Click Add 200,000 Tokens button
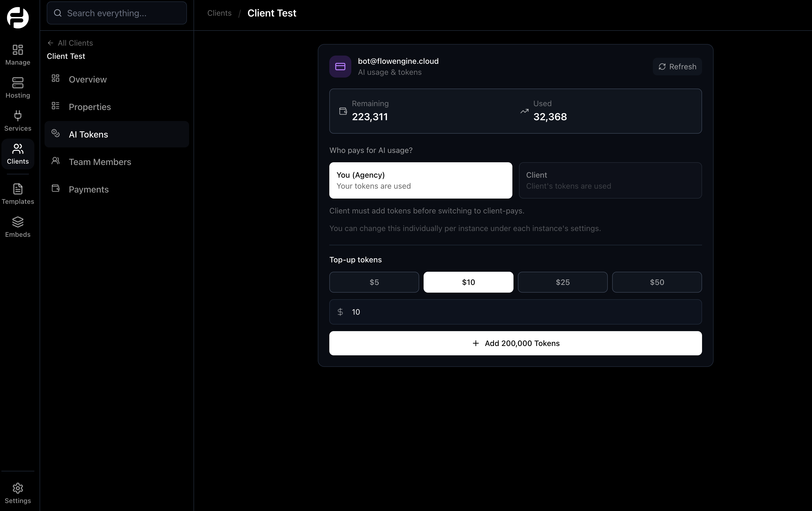The width and height of the screenshot is (812, 511). tap(515, 343)
